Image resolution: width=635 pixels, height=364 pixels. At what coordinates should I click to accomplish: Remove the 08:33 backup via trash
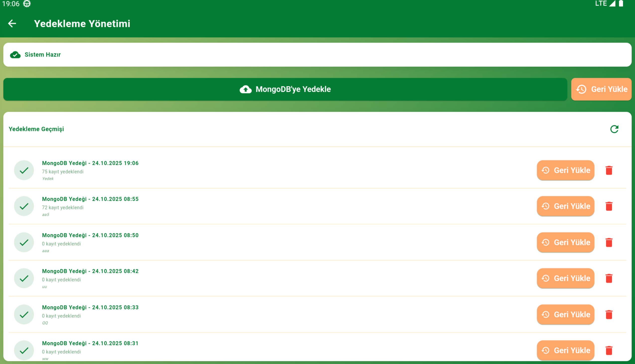[609, 314]
